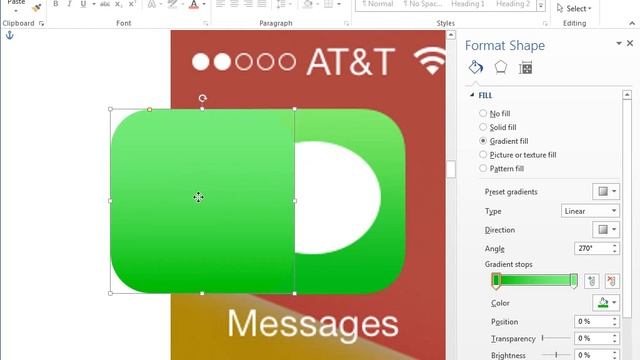Click the Shading paint bucket icon

[x=308, y=4]
